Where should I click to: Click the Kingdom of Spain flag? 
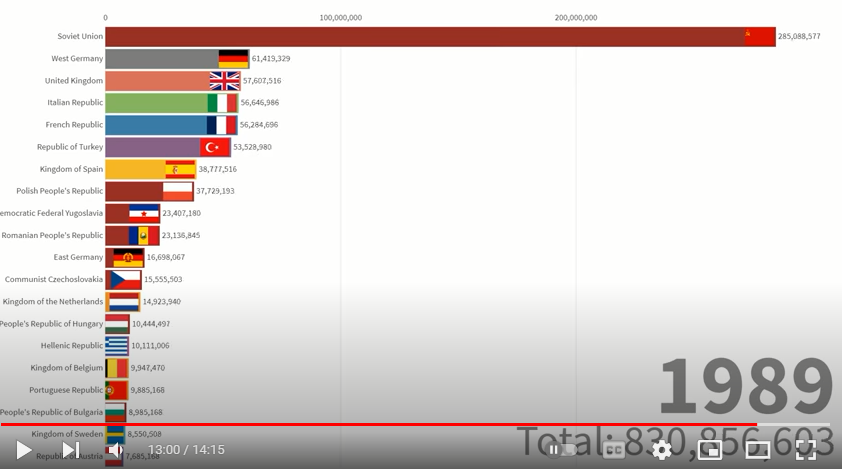click(180, 169)
